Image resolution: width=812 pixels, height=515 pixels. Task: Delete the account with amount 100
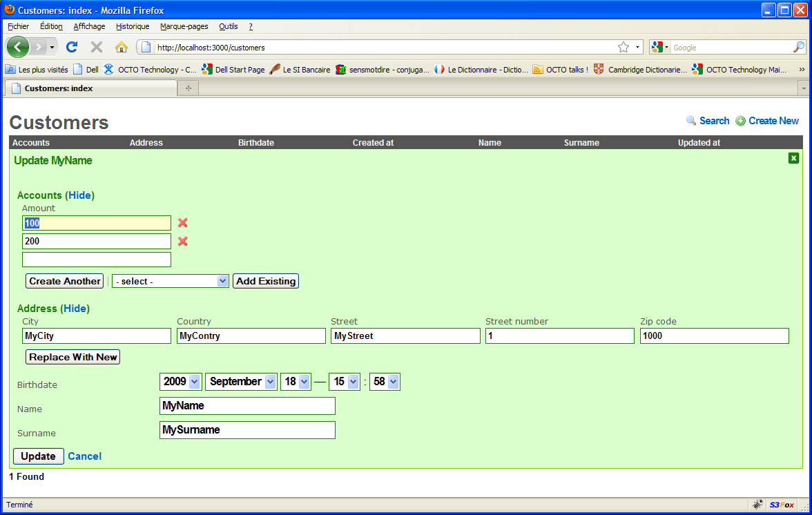tap(183, 223)
